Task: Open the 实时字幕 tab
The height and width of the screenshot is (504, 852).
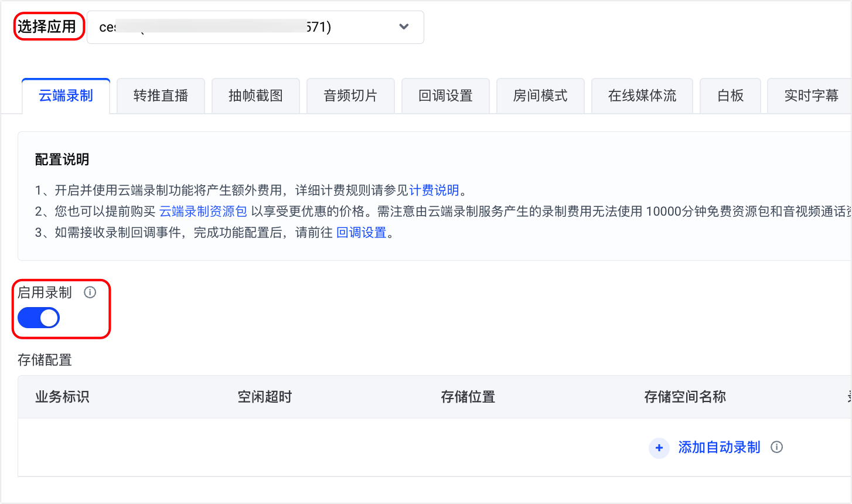Action: click(x=811, y=96)
